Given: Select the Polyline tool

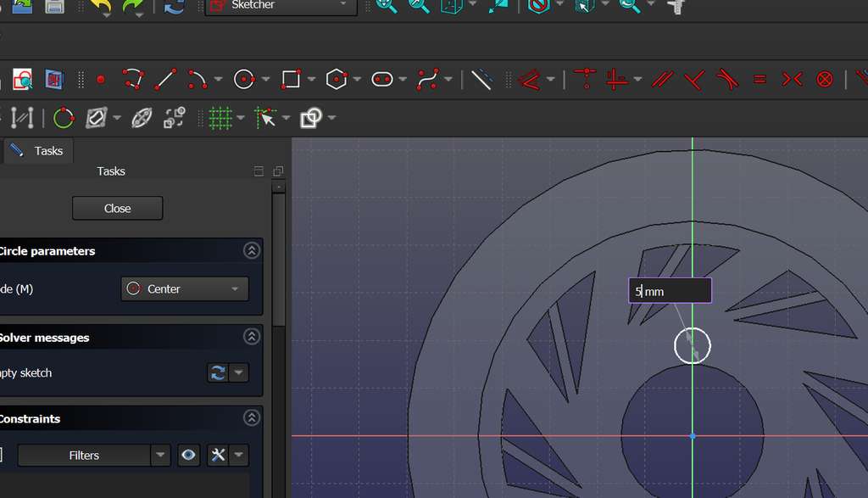Looking at the screenshot, I should [133, 80].
